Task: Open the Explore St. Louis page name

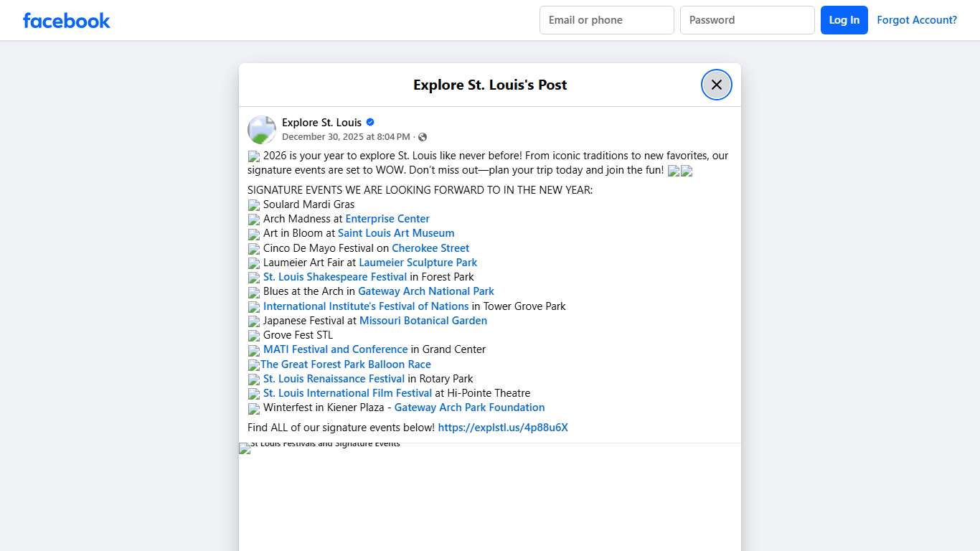Action: [321, 122]
